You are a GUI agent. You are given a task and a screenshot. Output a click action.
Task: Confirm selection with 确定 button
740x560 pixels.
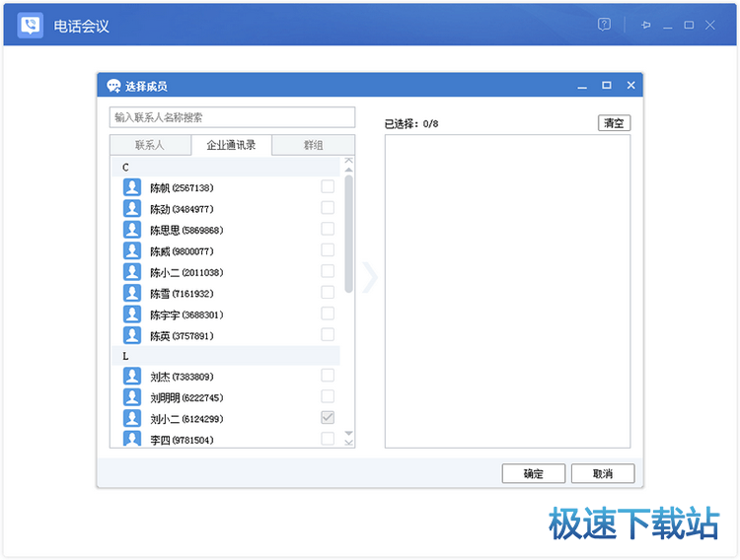point(533,473)
